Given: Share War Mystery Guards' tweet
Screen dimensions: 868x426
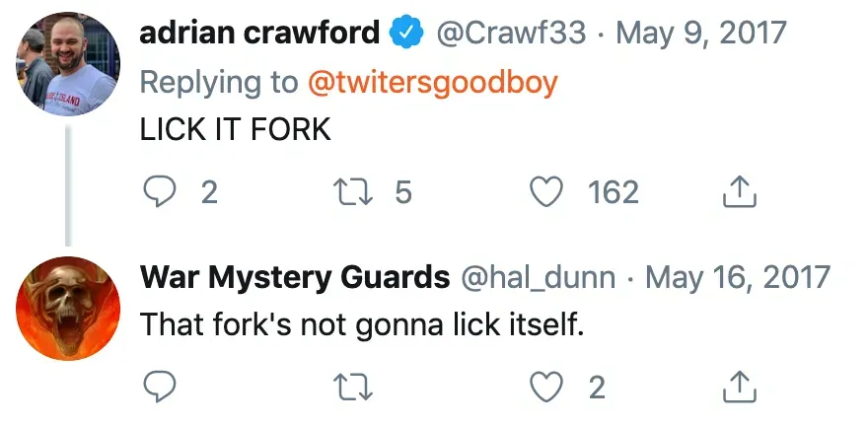Looking at the screenshot, I should (x=739, y=388).
